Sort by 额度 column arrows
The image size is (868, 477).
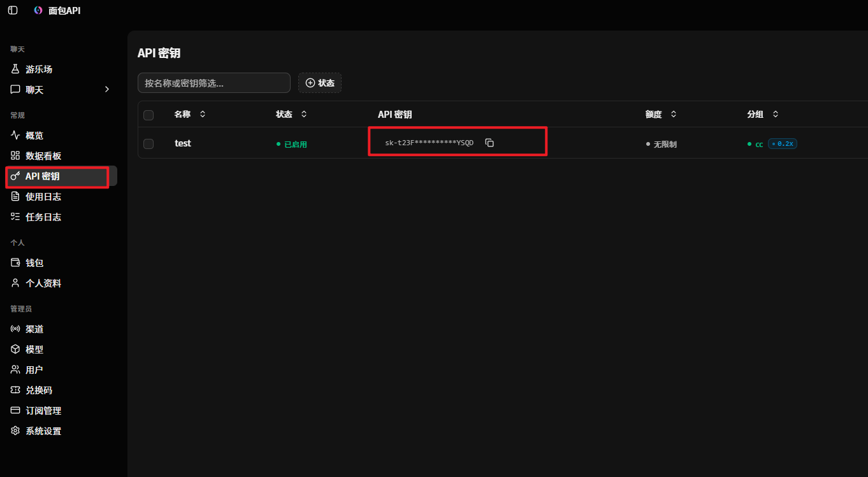(x=674, y=114)
